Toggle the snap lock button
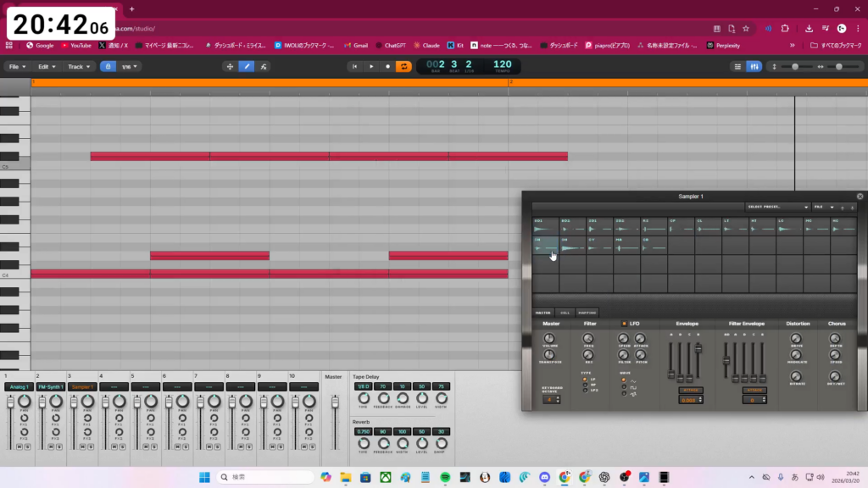The image size is (868, 488). [108, 66]
